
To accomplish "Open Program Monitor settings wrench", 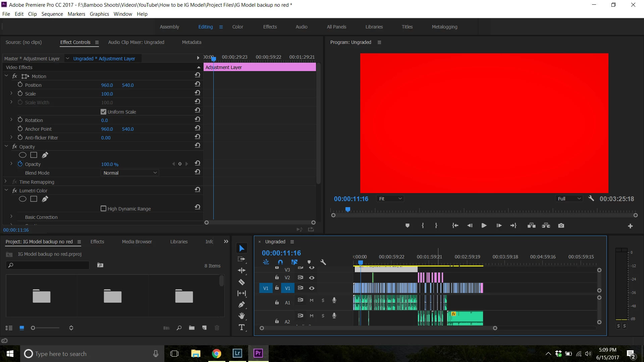I will coord(591,198).
